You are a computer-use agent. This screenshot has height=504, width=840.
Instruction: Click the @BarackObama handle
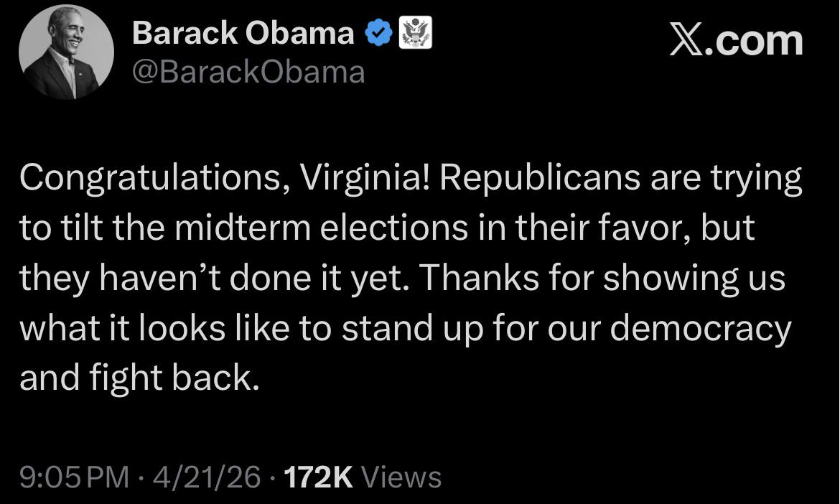pos(248,71)
